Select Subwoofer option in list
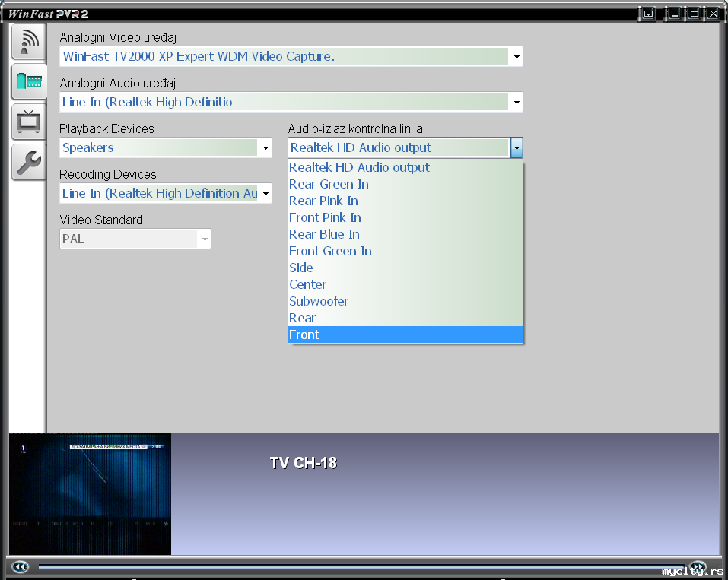728x580 pixels. click(x=405, y=301)
